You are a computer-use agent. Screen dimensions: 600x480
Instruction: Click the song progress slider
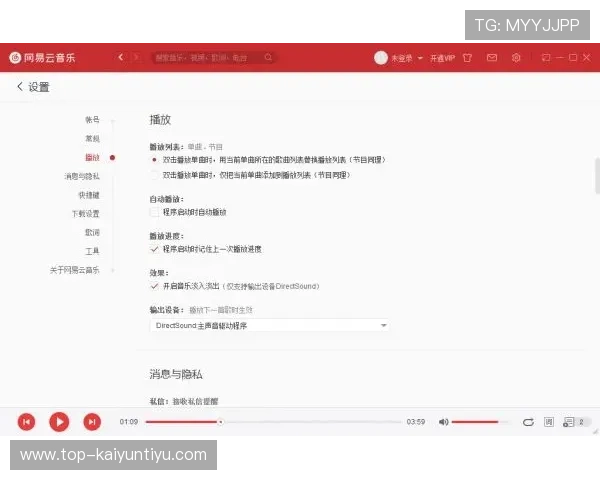pos(273,422)
